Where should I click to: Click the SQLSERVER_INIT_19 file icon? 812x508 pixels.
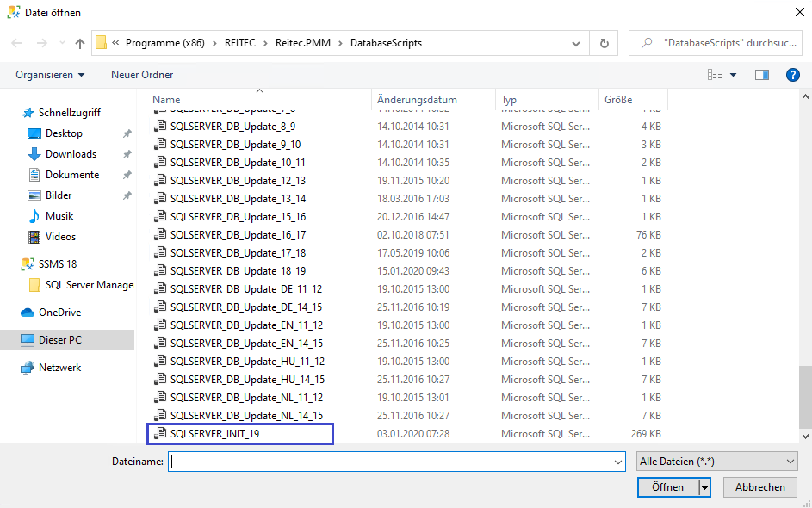point(159,434)
